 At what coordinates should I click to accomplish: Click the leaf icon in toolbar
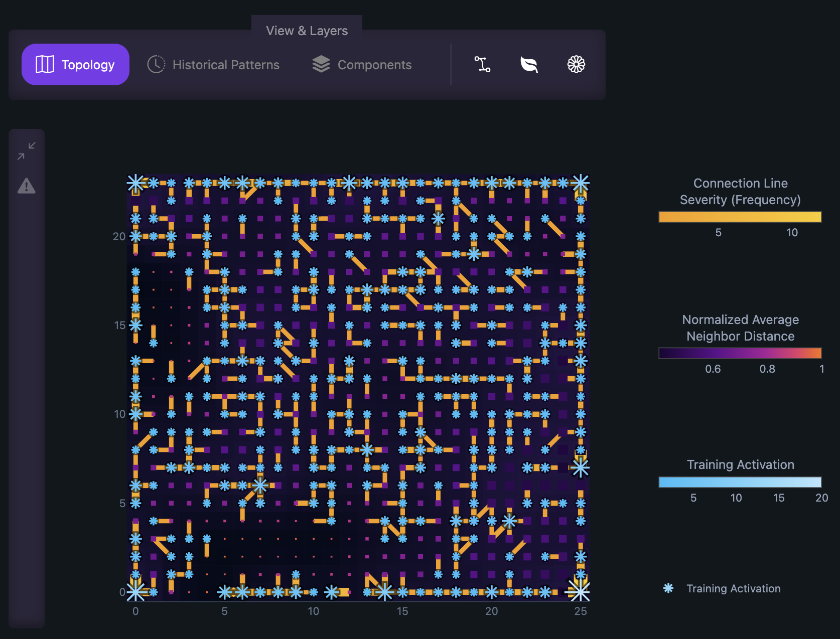[x=529, y=64]
